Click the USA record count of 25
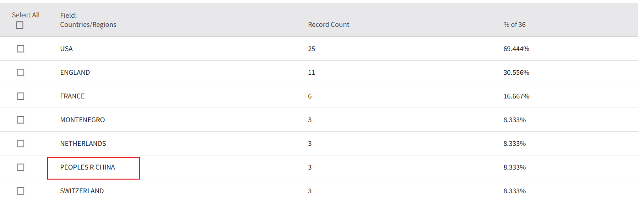 (311, 49)
